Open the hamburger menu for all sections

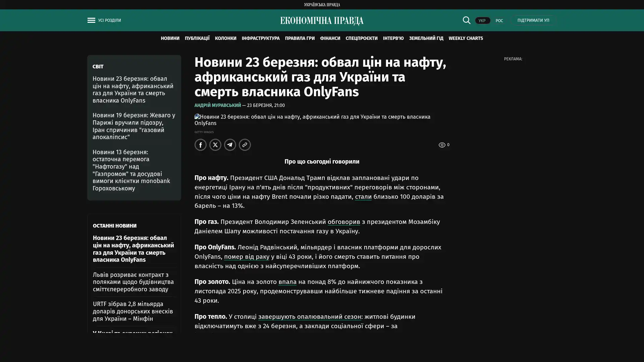click(91, 20)
